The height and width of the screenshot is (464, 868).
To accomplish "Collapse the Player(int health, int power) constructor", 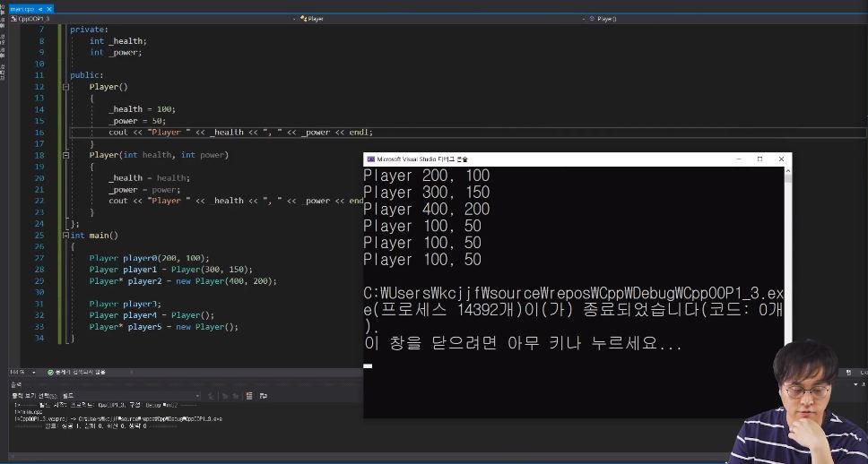I will coord(65,155).
